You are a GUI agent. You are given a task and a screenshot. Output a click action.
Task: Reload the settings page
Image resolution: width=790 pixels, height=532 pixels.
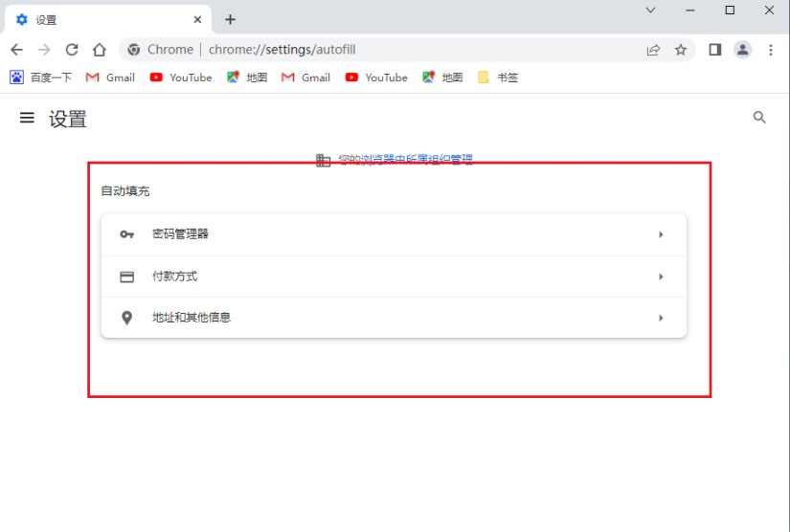[72, 50]
